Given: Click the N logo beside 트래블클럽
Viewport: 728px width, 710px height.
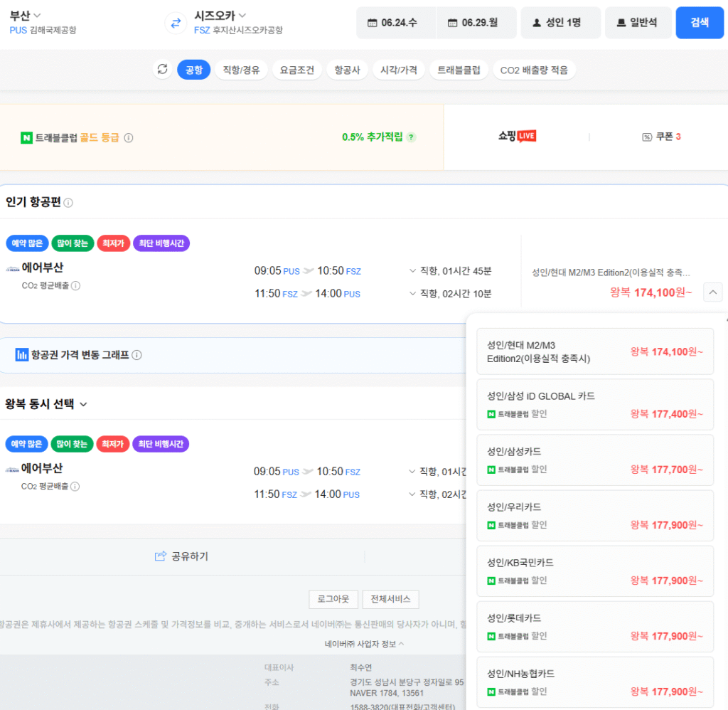Looking at the screenshot, I should pyautogui.click(x=26, y=137).
